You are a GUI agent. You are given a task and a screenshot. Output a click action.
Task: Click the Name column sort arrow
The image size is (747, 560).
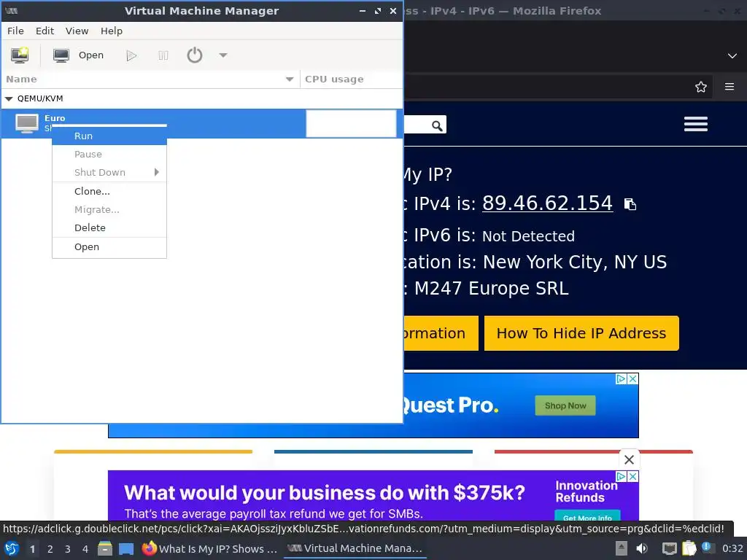[289, 79]
